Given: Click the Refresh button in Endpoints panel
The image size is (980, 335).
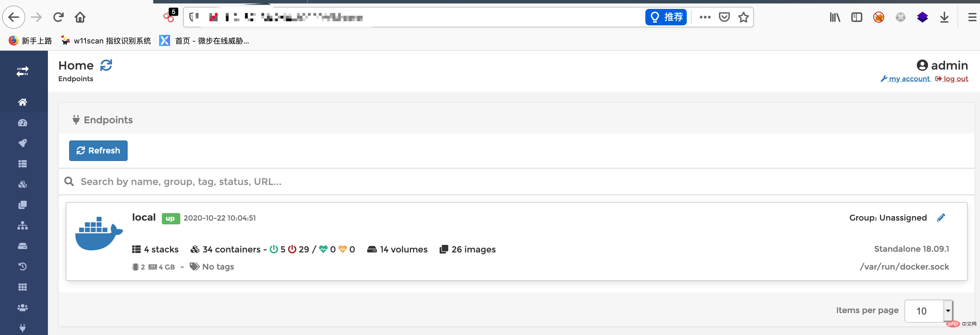Looking at the screenshot, I should tap(98, 150).
